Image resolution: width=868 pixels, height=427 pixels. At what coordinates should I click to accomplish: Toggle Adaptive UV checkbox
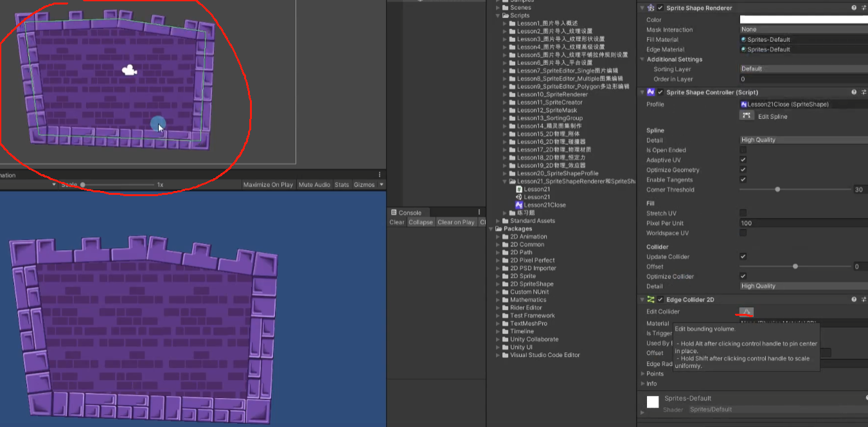point(743,159)
